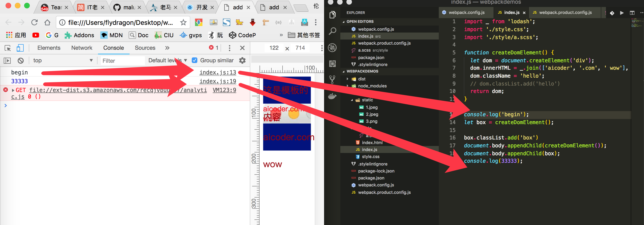Expand more DevTools tabs chevron
644x225 pixels.
tap(167, 48)
